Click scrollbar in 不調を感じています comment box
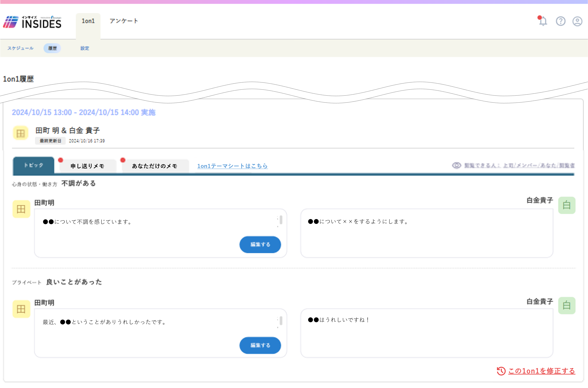Viewport: 588px width, 388px height. click(x=281, y=220)
